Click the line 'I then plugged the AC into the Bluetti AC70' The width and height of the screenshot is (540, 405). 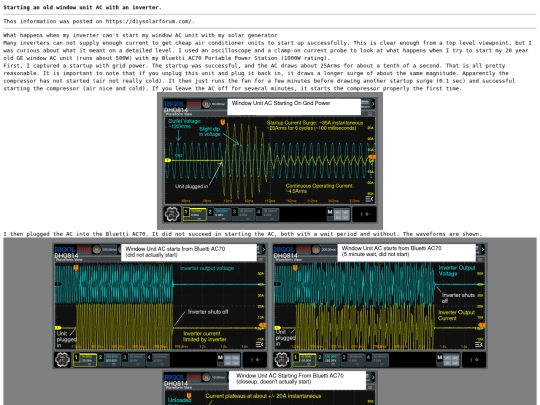click(76, 234)
